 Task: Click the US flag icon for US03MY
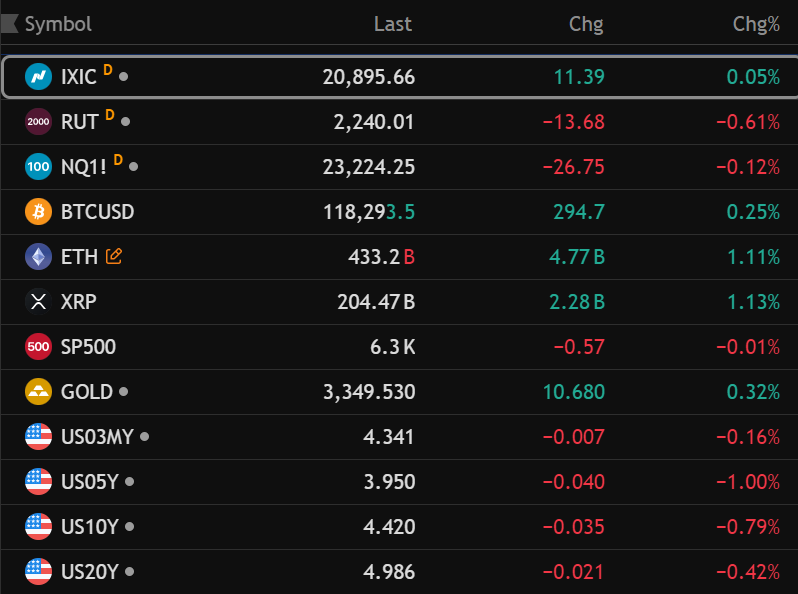point(38,437)
